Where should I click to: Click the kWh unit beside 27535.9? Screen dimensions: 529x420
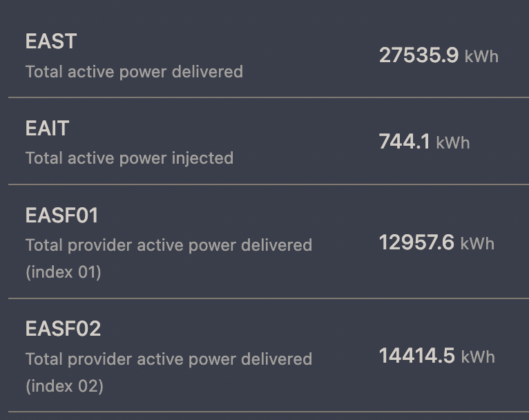coord(481,57)
